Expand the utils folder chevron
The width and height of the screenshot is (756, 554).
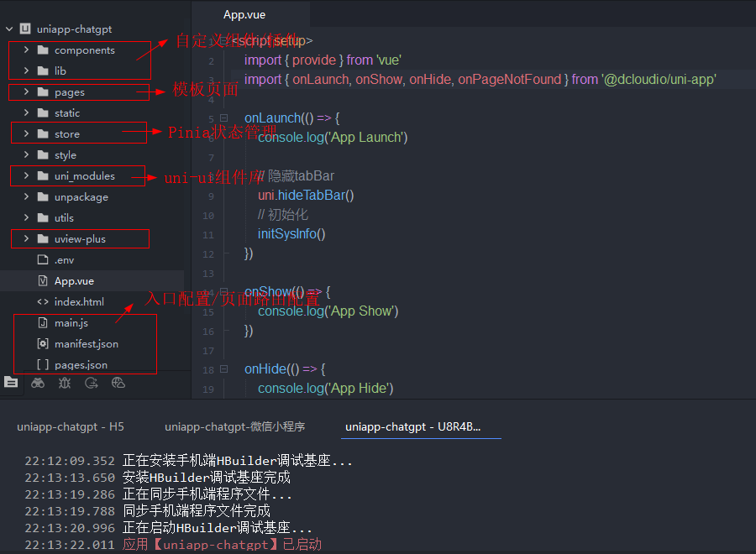pos(26,217)
